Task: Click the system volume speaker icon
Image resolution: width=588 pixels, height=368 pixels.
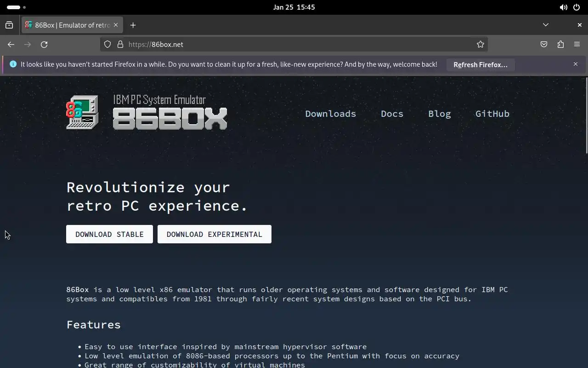Action: [563, 7]
